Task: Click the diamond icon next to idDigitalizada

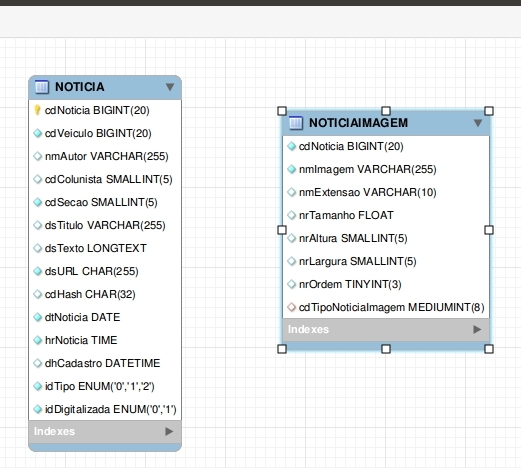Action: point(38,409)
